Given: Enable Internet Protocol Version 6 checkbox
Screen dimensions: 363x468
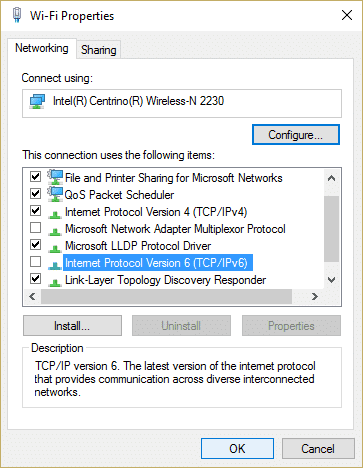Looking at the screenshot, I should 35,262.
